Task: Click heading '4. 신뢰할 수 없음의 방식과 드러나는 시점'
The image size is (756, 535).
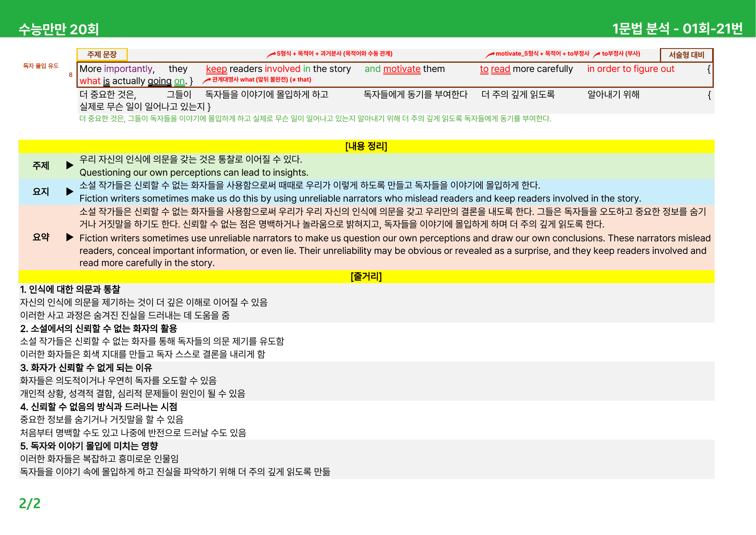Action: (x=99, y=407)
